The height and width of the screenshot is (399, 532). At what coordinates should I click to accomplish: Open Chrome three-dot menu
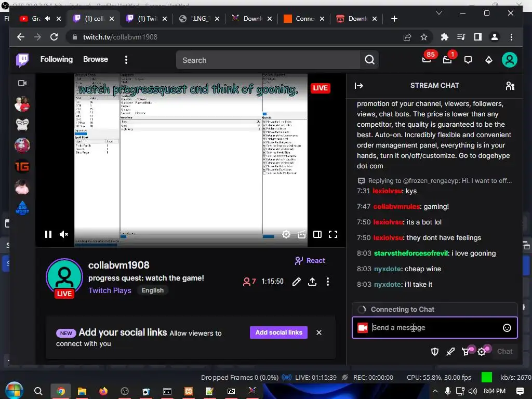click(511, 37)
